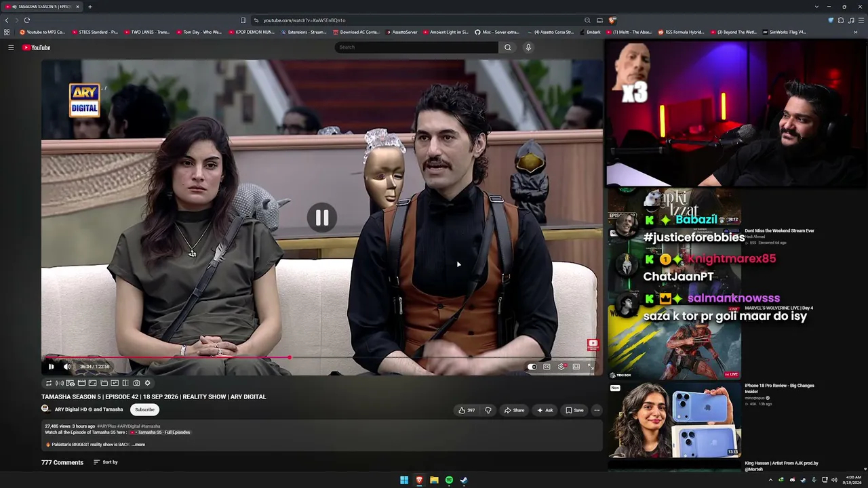This screenshot has width=868, height=488.
Task: Take a screenshot with camera icon
Action: coord(136,383)
